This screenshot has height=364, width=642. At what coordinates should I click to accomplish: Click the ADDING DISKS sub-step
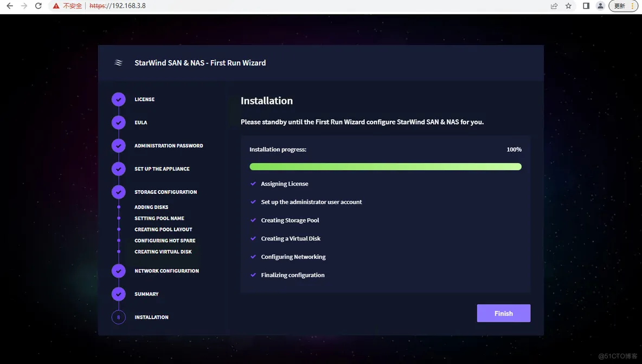click(x=151, y=207)
